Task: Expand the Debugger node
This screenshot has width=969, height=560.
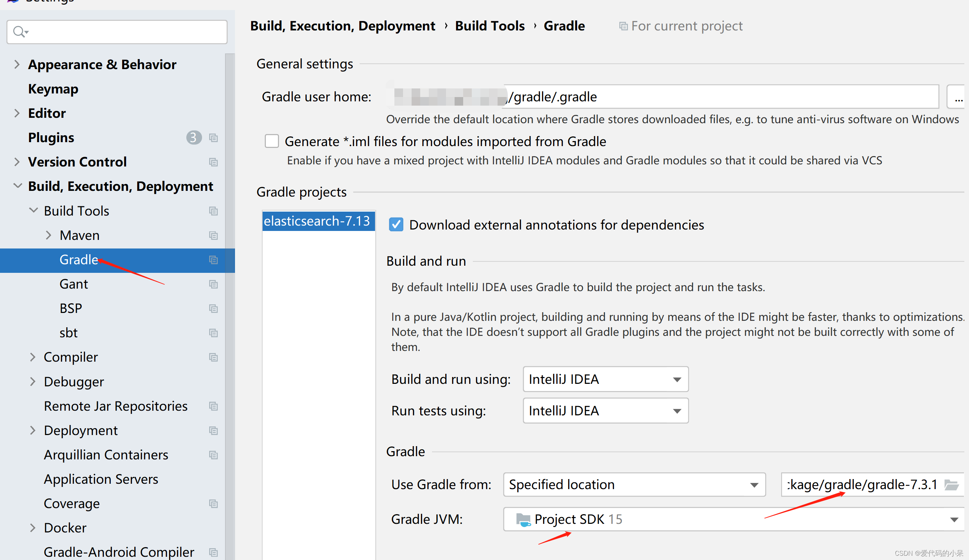Action: pos(33,382)
